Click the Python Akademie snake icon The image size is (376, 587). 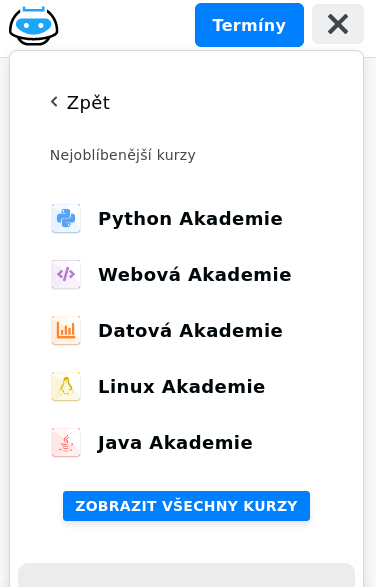66,219
